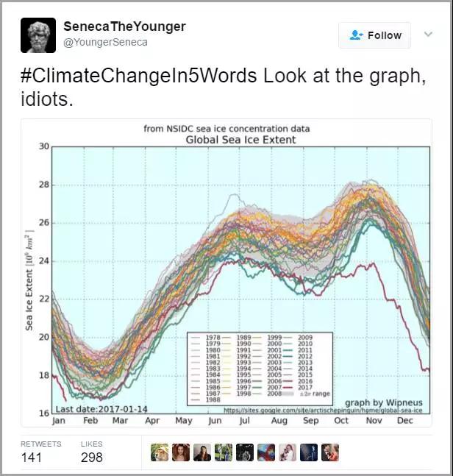The image size is (453, 476).
Task: Open the third liker avatar
Action: (x=202, y=452)
